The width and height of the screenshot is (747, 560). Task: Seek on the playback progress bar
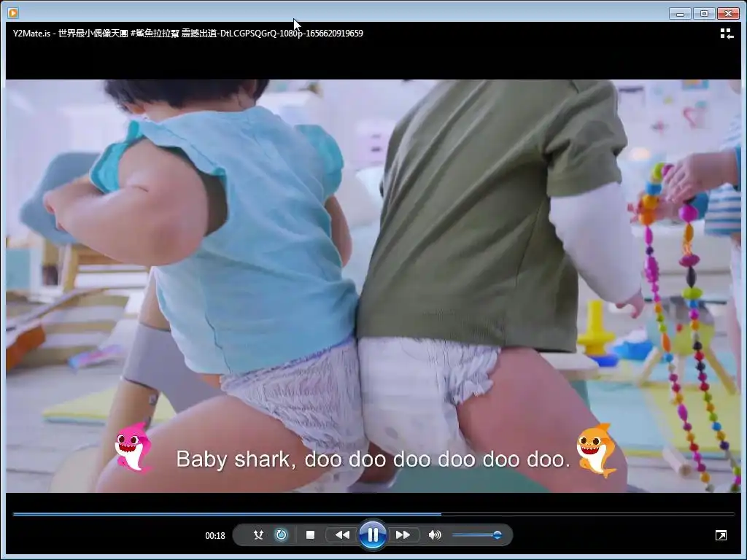(x=373, y=514)
